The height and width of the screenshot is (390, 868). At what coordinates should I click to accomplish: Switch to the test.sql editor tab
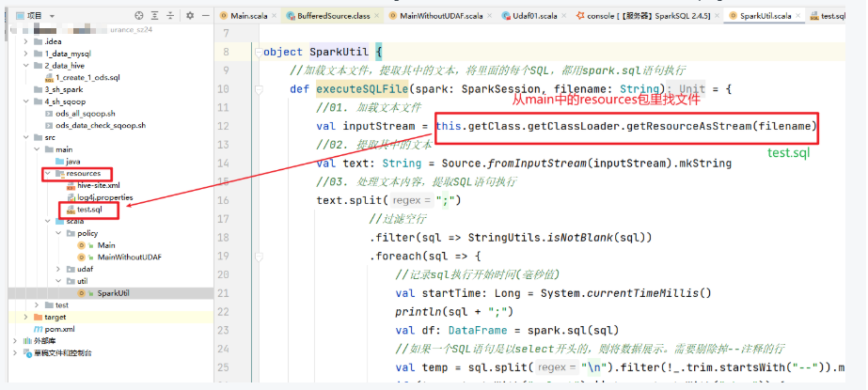[x=828, y=16]
